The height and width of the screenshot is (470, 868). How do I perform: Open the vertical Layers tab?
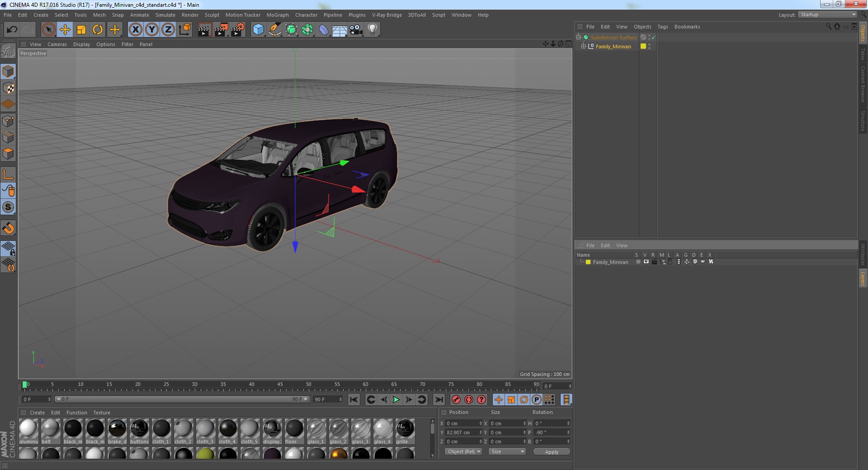point(863,279)
